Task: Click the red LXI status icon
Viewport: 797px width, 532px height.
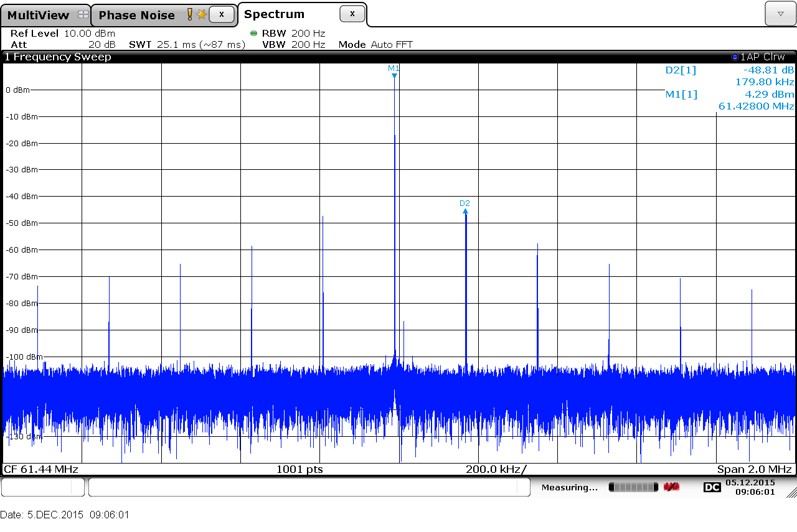Action: click(x=671, y=487)
